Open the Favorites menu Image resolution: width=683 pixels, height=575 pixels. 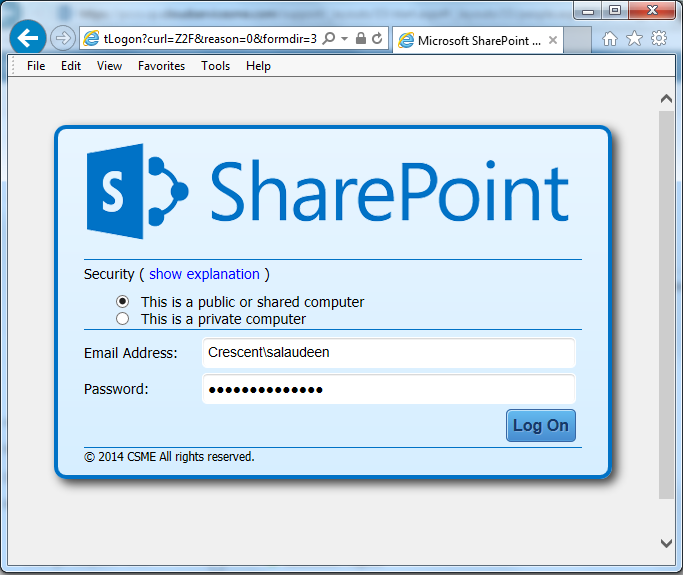pos(161,66)
